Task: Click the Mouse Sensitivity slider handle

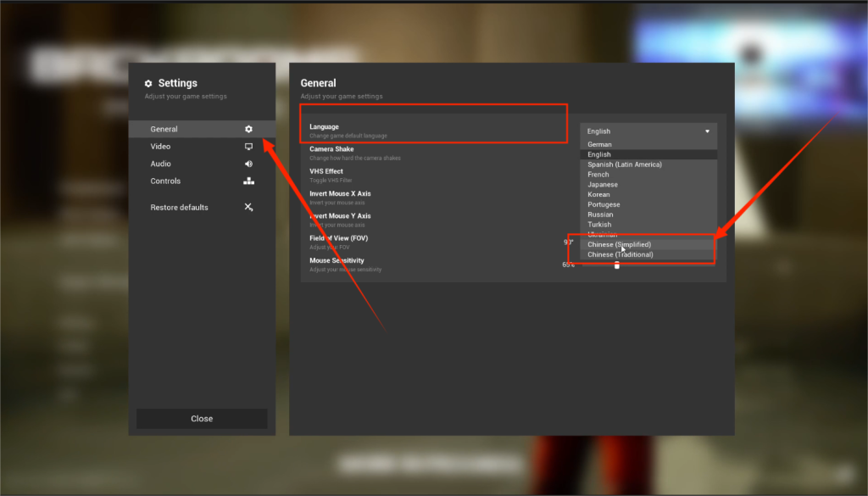Action: pyautogui.click(x=617, y=265)
